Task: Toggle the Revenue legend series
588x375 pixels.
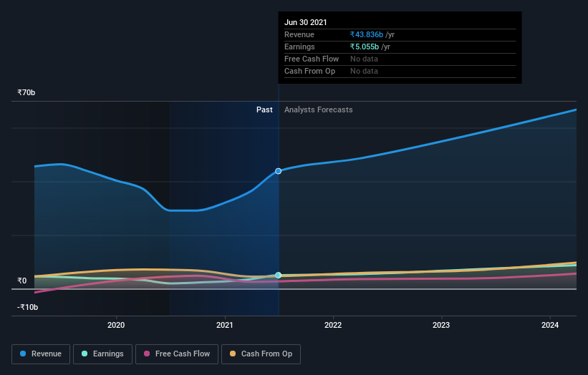Action: [x=41, y=354]
